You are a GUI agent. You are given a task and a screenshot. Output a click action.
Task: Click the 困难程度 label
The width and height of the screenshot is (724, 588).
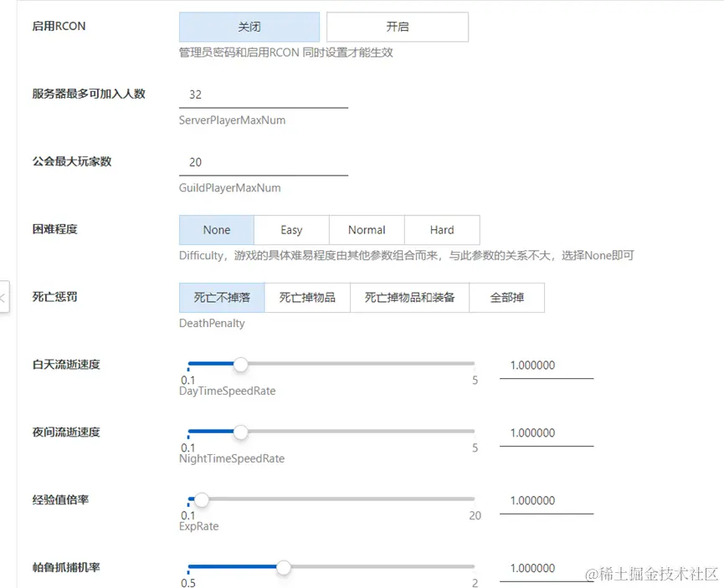55,229
